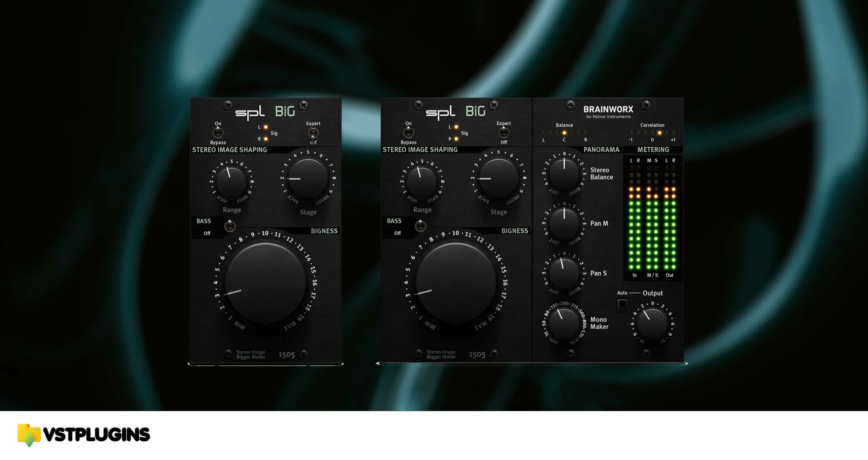Click spl logo on right plugin
The image size is (868, 460).
pyautogui.click(x=440, y=112)
